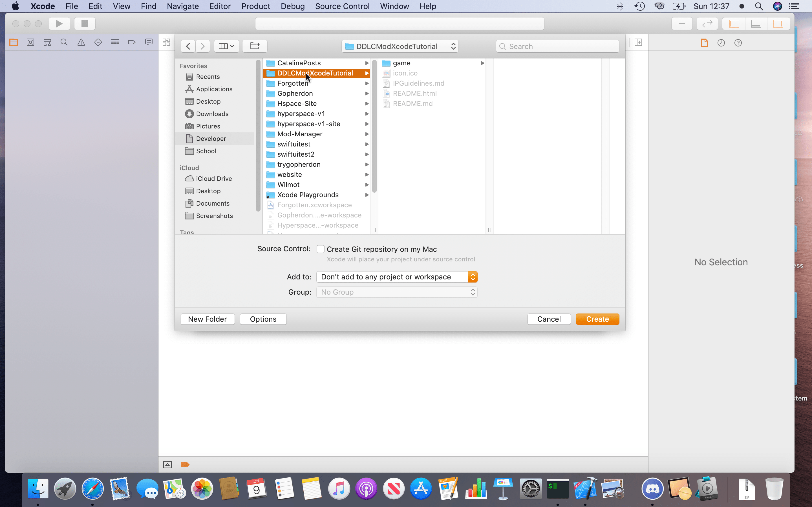Select the Mod-Manager folder

(299, 134)
